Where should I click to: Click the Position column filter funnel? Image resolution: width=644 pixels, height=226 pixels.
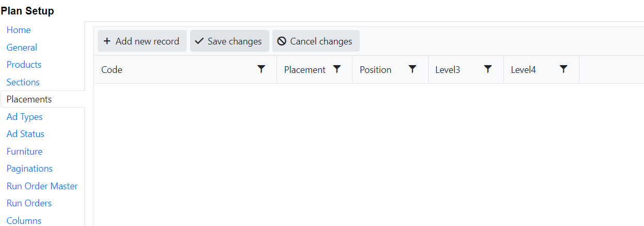[412, 69]
